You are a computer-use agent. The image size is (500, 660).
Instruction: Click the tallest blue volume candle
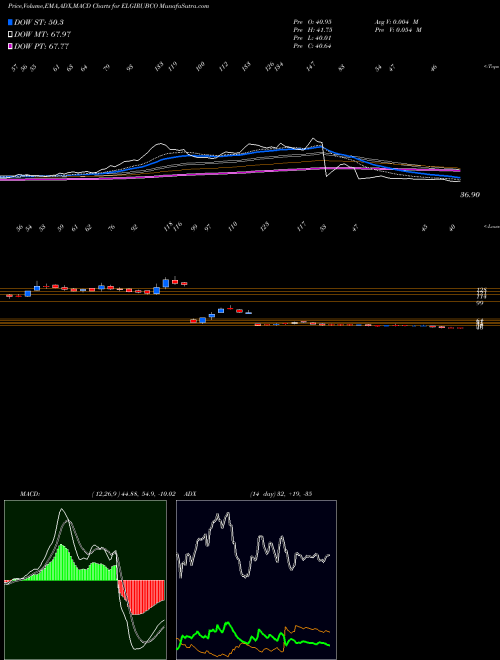pyautogui.click(x=166, y=282)
